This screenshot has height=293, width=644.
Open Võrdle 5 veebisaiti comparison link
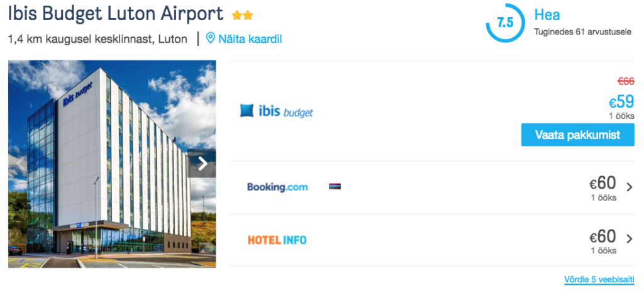[x=599, y=279]
